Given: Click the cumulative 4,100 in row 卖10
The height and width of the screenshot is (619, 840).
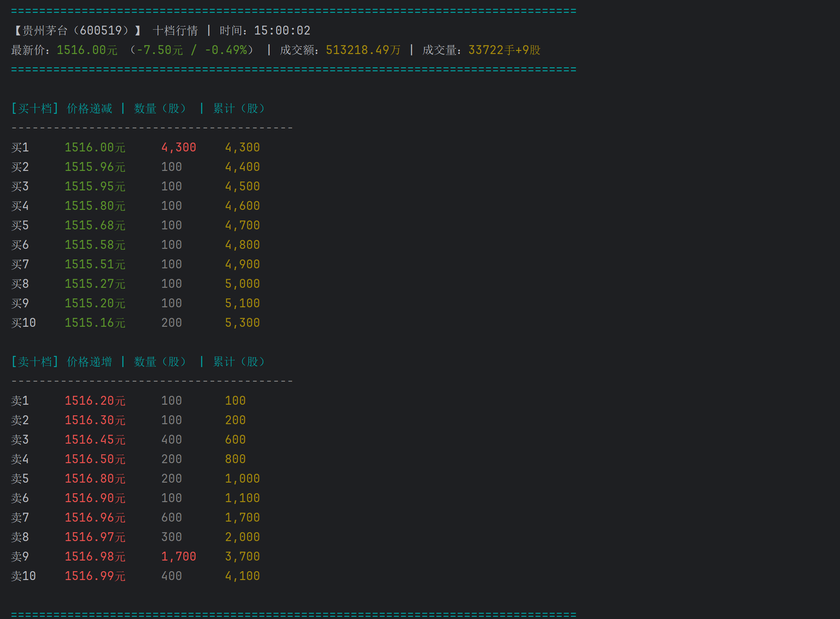Looking at the screenshot, I should [243, 576].
